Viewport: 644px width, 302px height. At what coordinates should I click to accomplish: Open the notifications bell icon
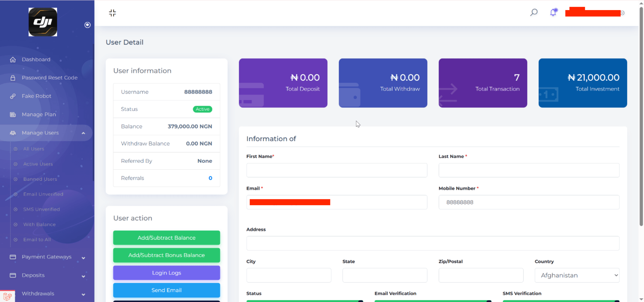[x=553, y=12]
